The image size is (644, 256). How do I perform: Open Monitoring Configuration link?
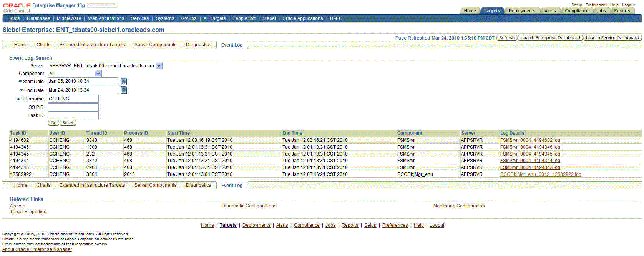coord(459,206)
